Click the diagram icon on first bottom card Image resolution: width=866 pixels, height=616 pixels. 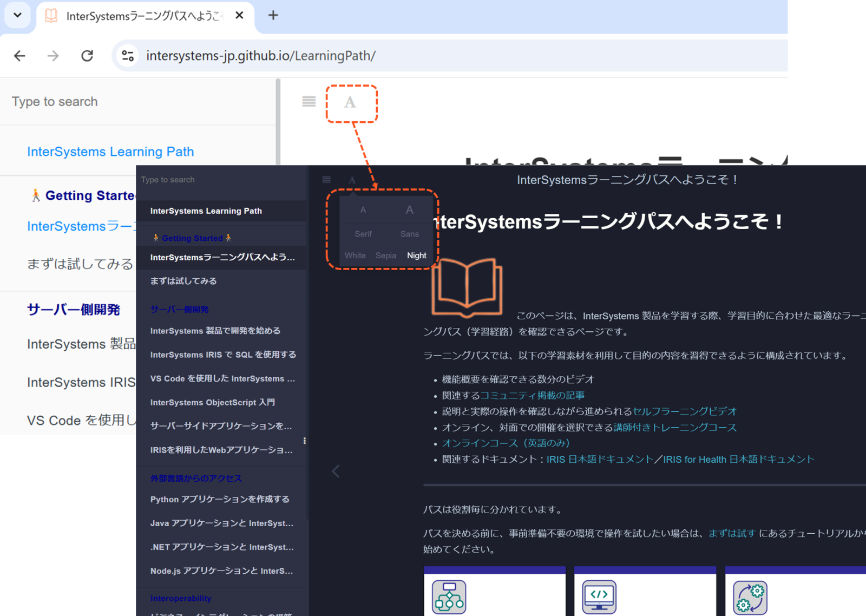tap(449, 597)
